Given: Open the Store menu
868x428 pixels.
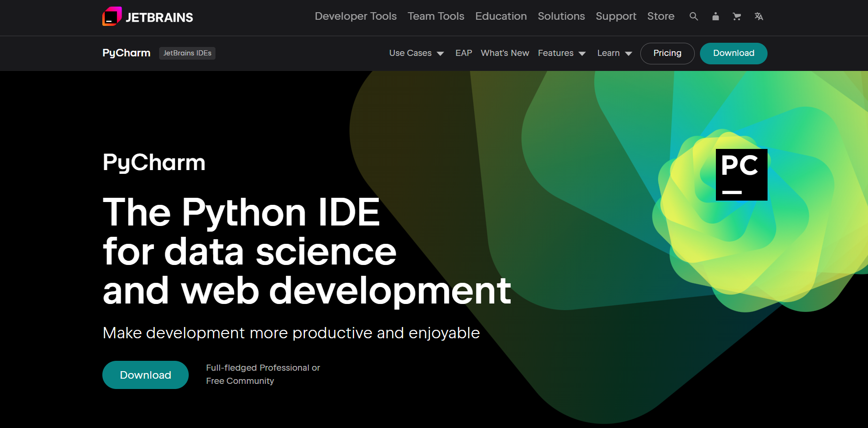Looking at the screenshot, I should click(x=661, y=16).
